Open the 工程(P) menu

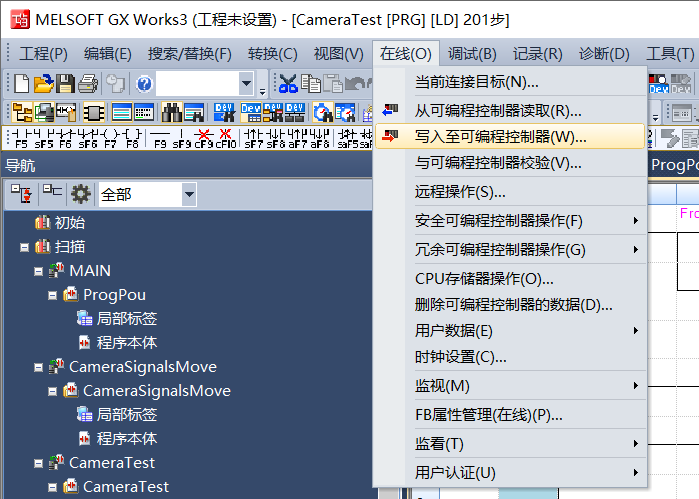[43, 54]
